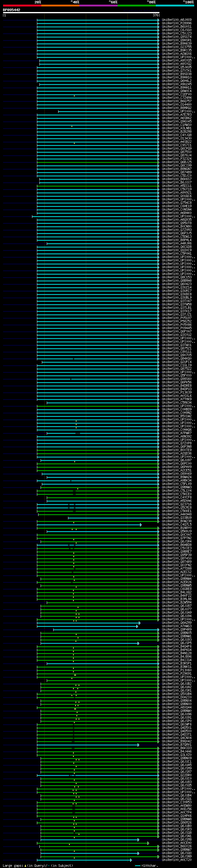197x868 pixels.
Task: Click hit label UniRef100_A7TD88
Action: tap(177, 569)
